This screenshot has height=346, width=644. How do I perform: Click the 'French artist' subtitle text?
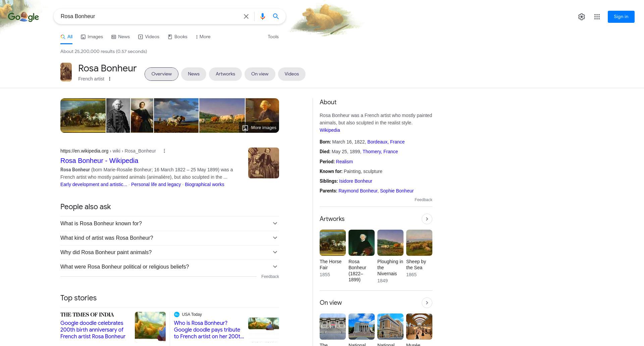point(91,79)
